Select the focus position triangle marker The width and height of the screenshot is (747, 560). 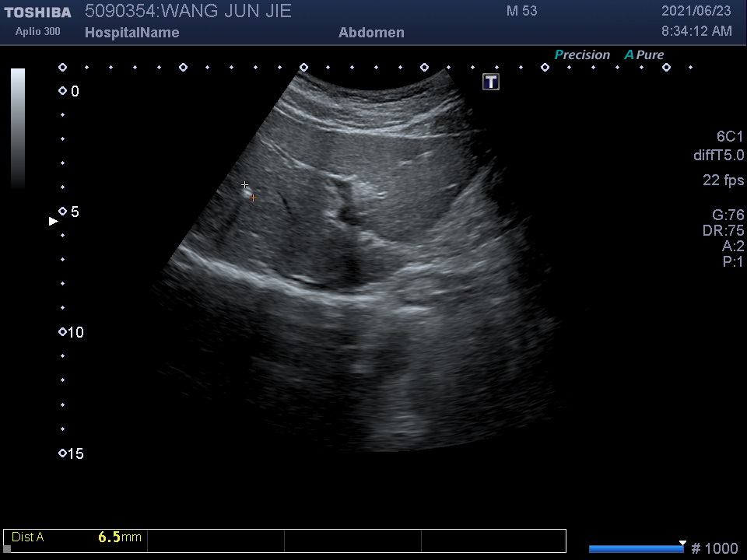click(x=54, y=222)
